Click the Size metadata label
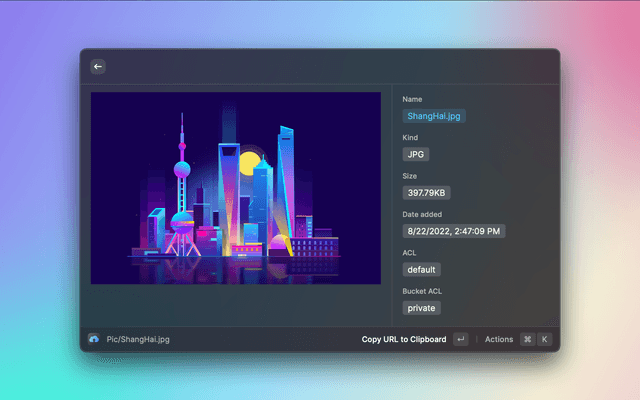The height and width of the screenshot is (400, 640). 410,176
